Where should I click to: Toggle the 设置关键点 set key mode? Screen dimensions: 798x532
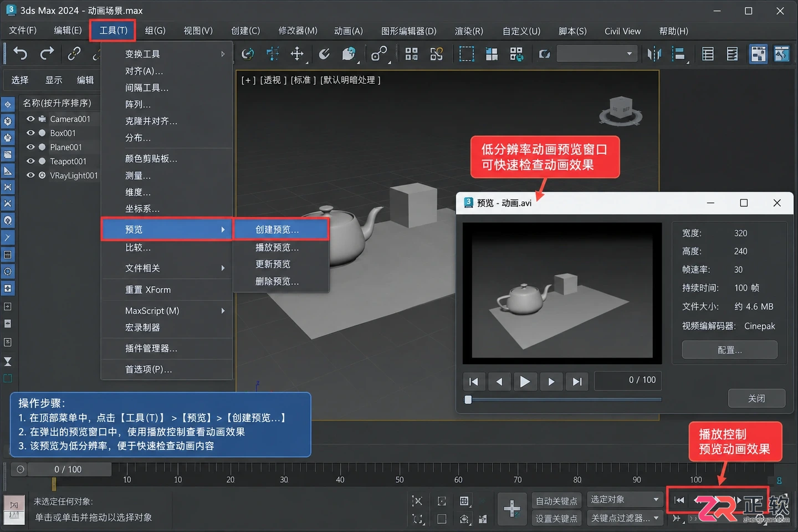(556, 518)
